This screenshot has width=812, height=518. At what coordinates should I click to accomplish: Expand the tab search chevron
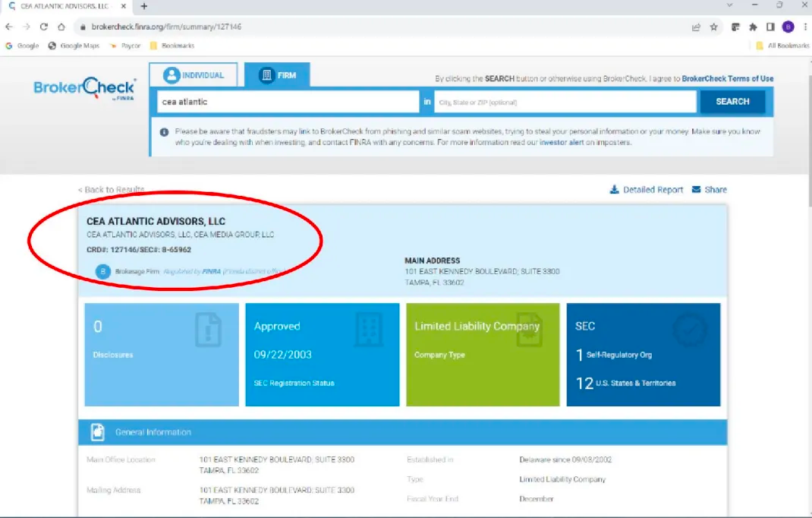(730, 5)
